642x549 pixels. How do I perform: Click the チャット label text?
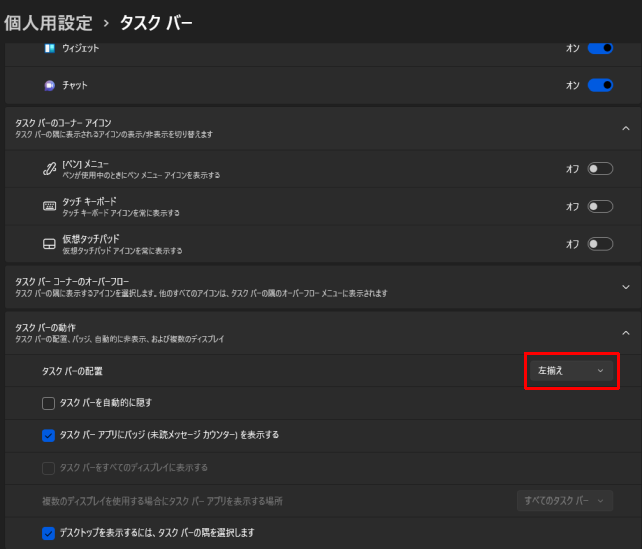[75, 85]
